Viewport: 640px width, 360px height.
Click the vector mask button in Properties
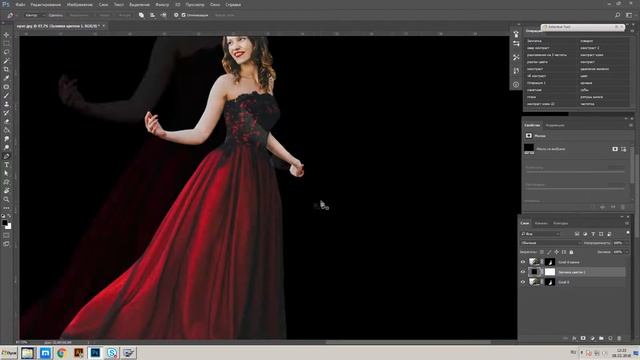[x=623, y=149]
